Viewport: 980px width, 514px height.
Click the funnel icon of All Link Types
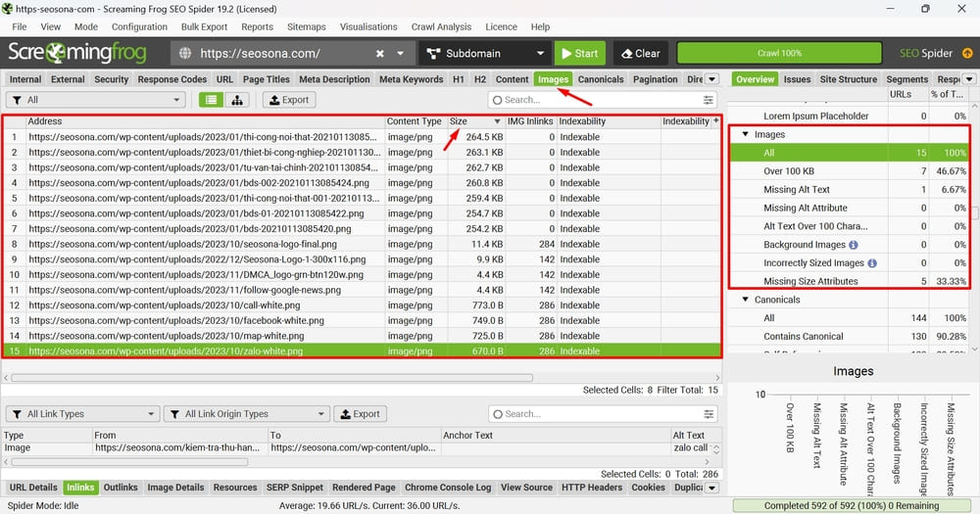point(17,414)
